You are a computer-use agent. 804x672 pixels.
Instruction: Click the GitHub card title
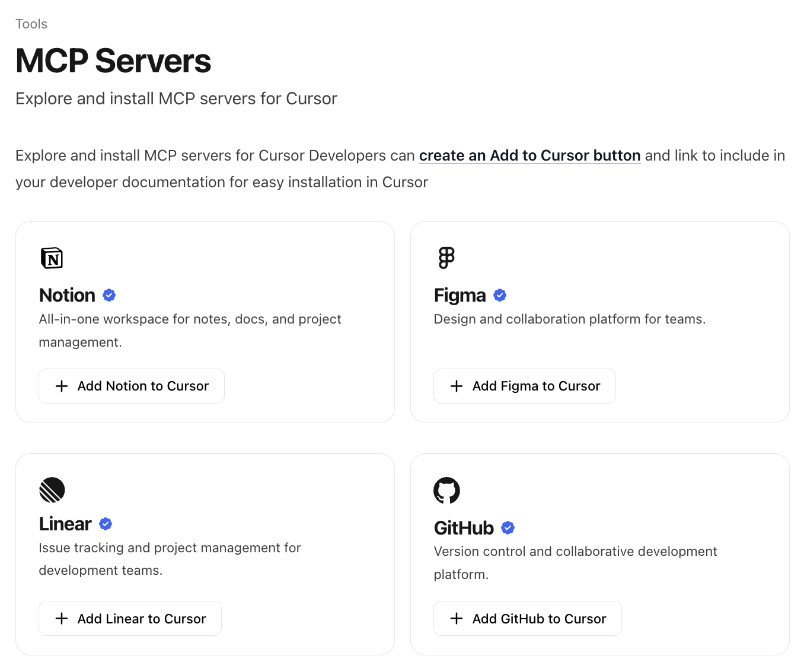(464, 527)
